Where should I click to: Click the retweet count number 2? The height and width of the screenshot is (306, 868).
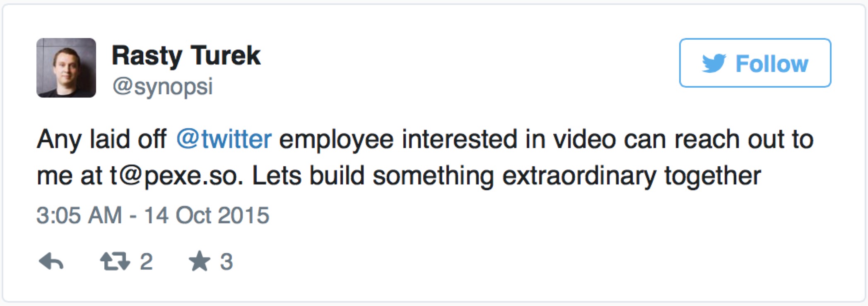[146, 261]
